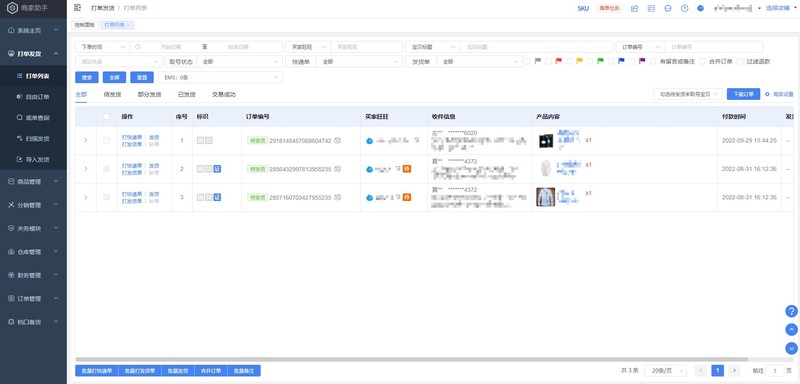Copy order number 2857160703427955235 with copy icon
The width and height of the screenshot is (800, 384).
coord(337,197)
